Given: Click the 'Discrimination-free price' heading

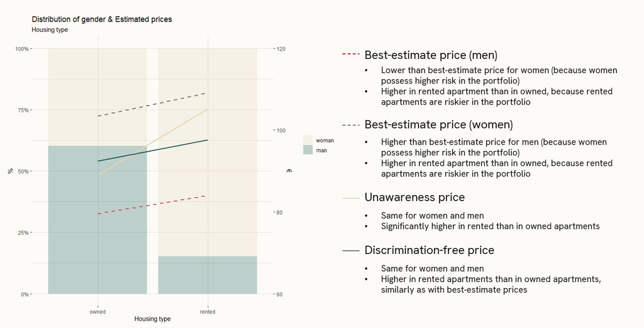Looking at the screenshot, I should click(429, 250).
